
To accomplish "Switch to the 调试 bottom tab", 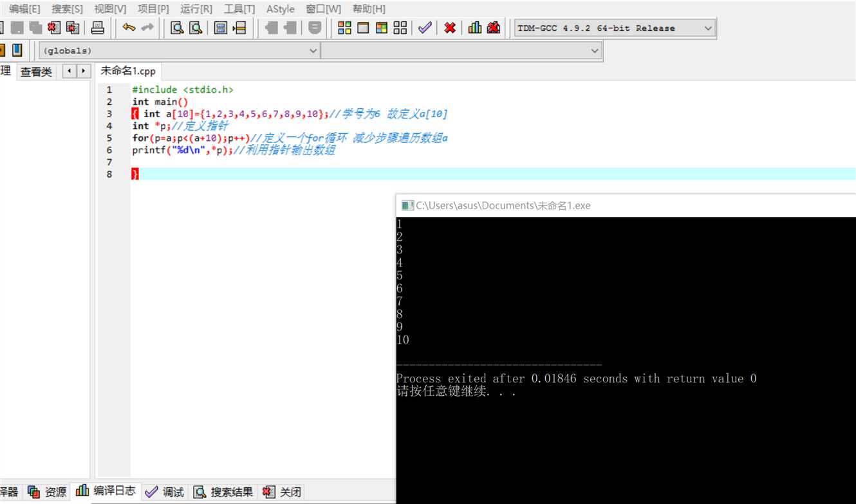I will click(165, 492).
